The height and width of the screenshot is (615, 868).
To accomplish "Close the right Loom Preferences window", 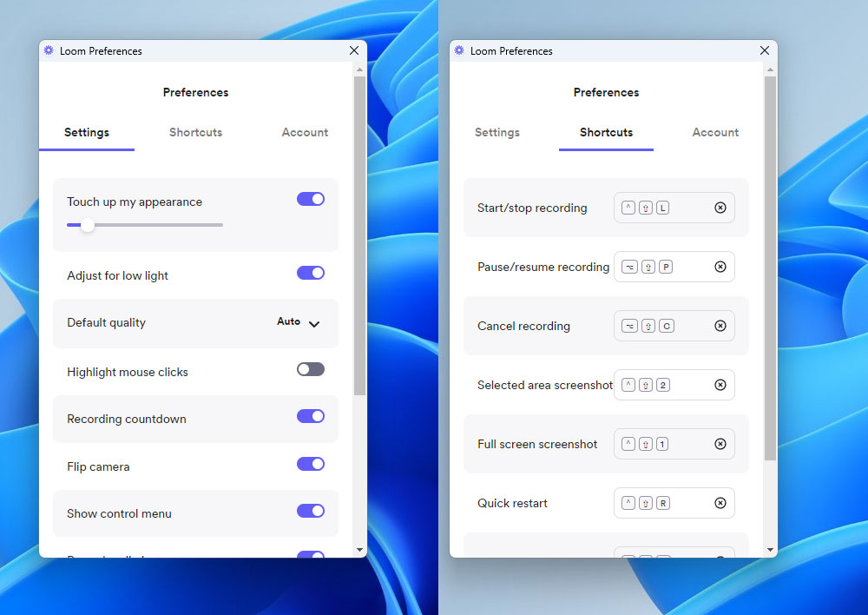I will click(765, 50).
